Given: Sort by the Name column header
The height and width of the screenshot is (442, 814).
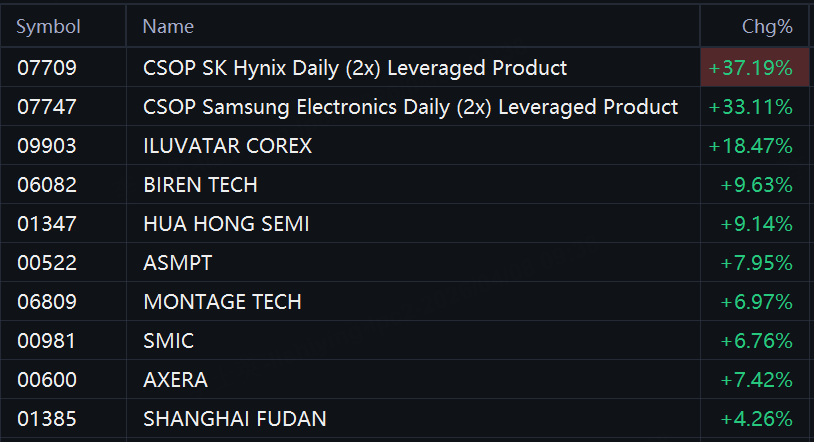Looking at the screenshot, I should coord(169,27).
